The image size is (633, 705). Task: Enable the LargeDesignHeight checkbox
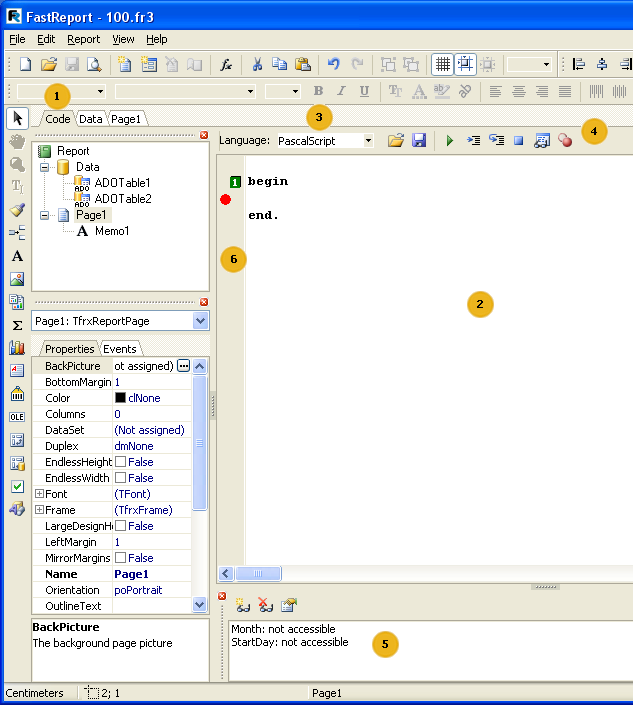(121, 526)
